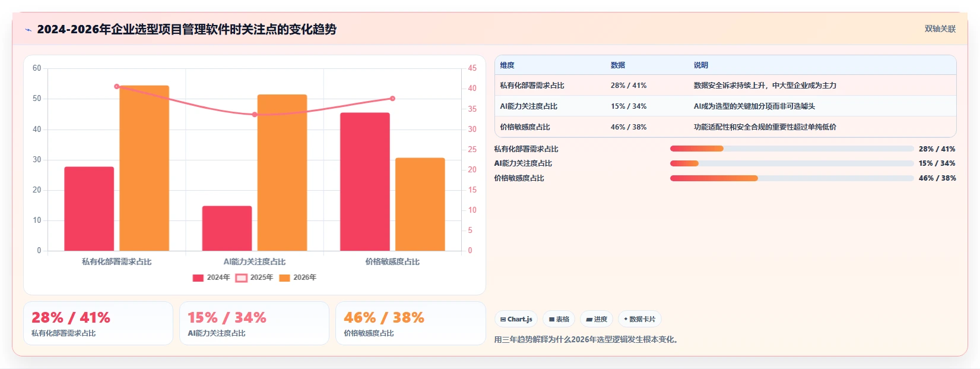Click the 2026 bar for AI能力关注度占比
The width and height of the screenshot is (980, 369).
pyautogui.click(x=282, y=172)
